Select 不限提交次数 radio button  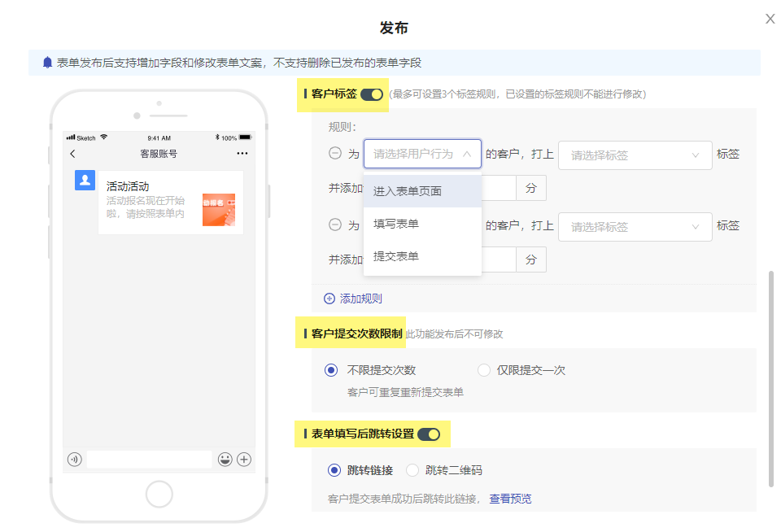(x=331, y=370)
